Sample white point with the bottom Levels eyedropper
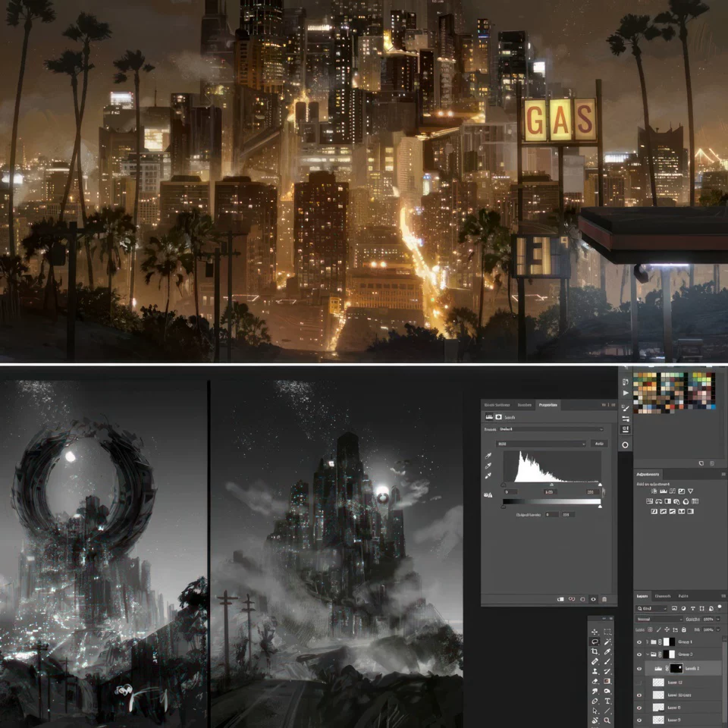Screen dimensions: 728x728 pos(488,476)
